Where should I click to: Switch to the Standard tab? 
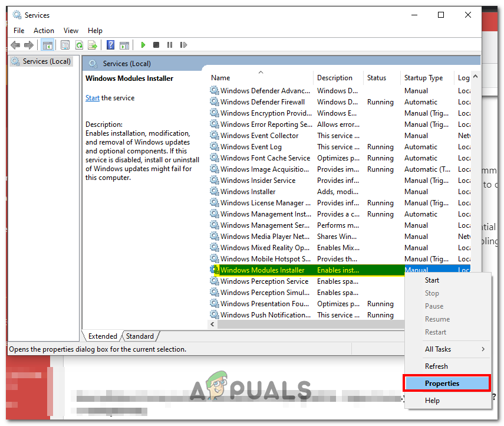click(140, 336)
